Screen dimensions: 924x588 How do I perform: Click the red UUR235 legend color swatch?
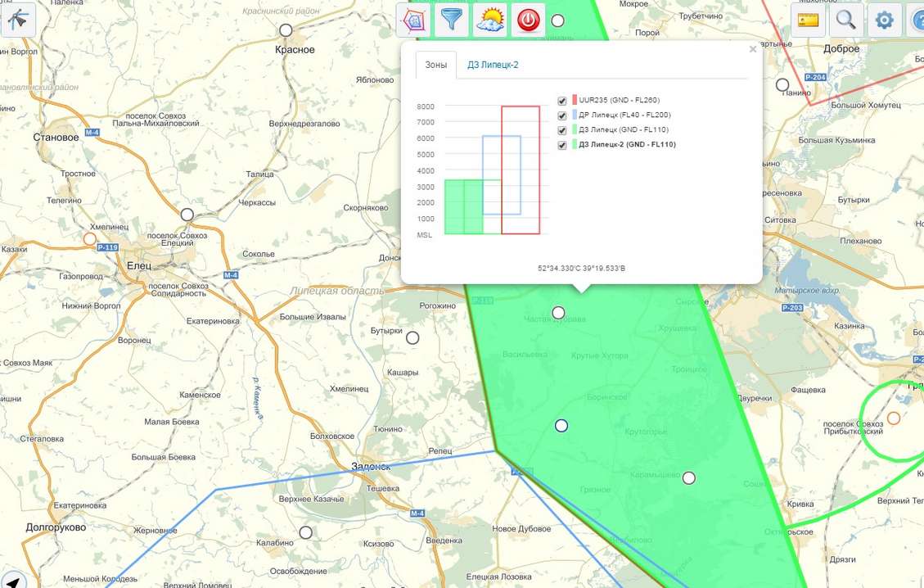(575, 101)
